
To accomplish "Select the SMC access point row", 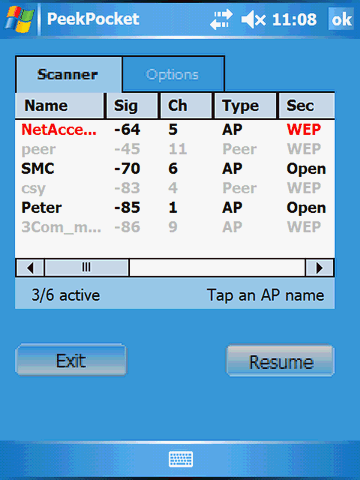I will (175, 169).
